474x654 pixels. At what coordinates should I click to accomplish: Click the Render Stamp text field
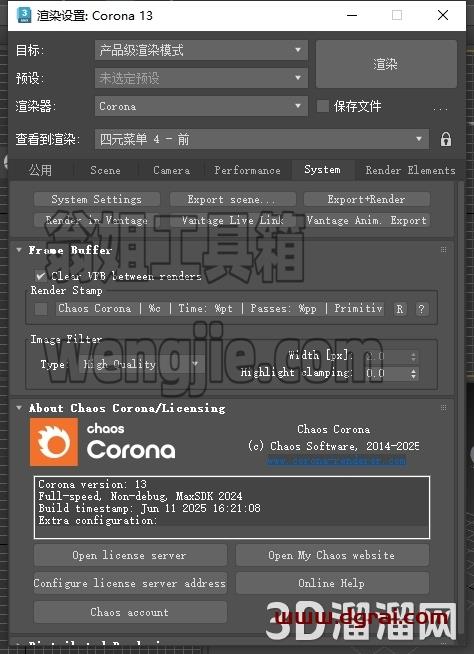click(220, 309)
